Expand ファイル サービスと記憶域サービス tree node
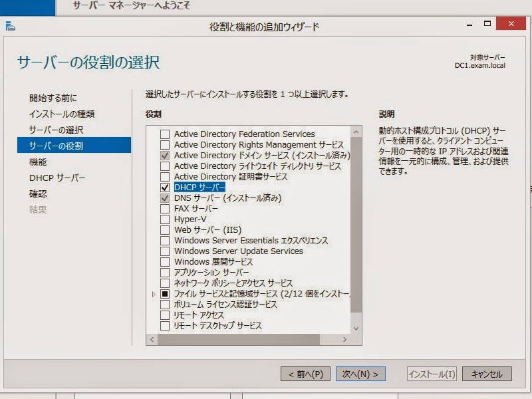The height and width of the screenshot is (399, 532). 154,294
